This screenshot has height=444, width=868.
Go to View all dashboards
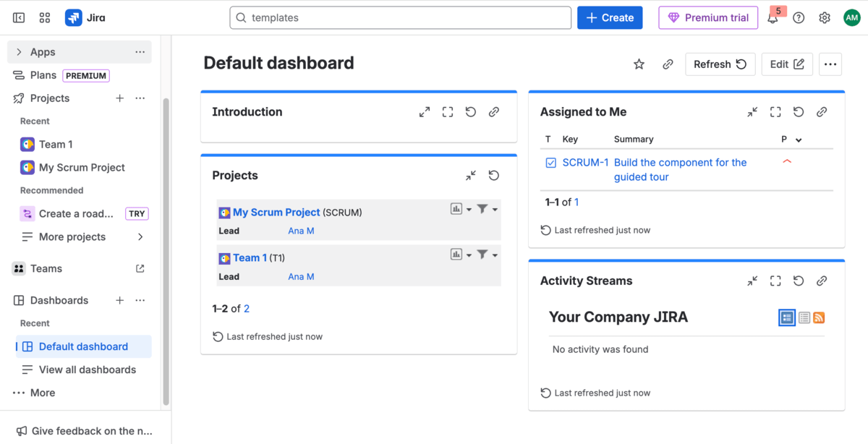click(88, 370)
